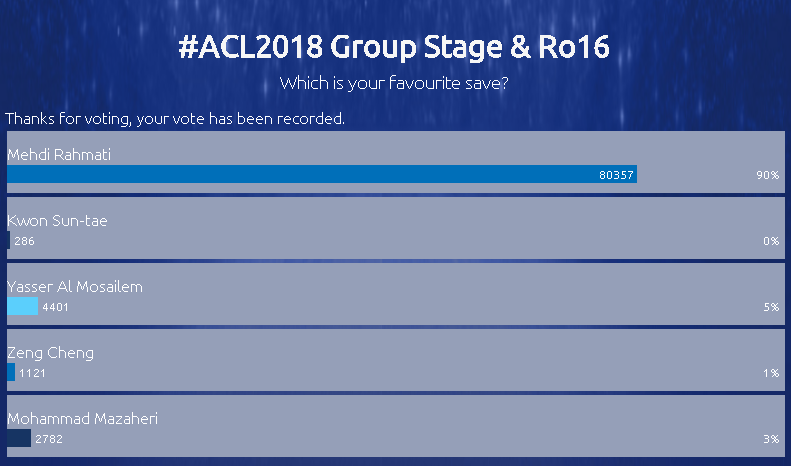Click the Mehdi Rahmati result bar
Viewport: 791px width, 466px height.
pyautogui.click(x=322, y=174)
